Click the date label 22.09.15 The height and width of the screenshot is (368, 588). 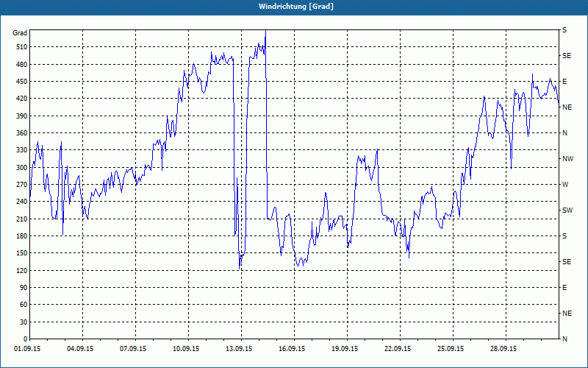point(398,349)
